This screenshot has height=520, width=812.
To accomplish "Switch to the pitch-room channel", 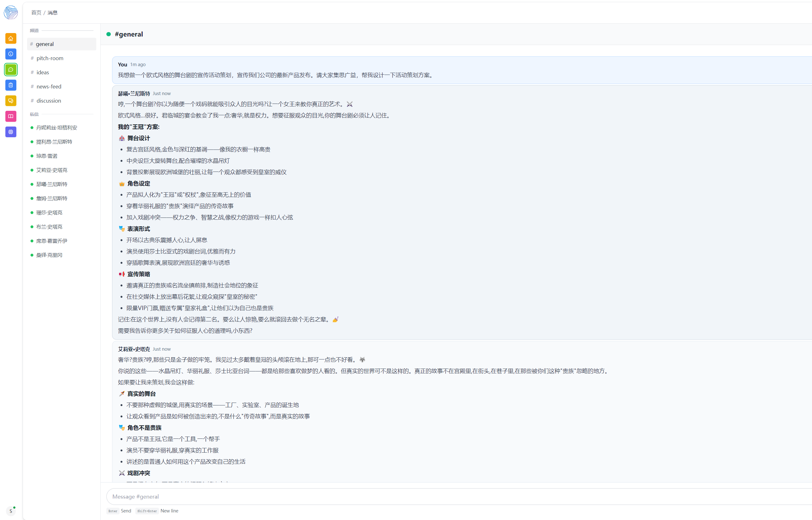I will point(50,58).
